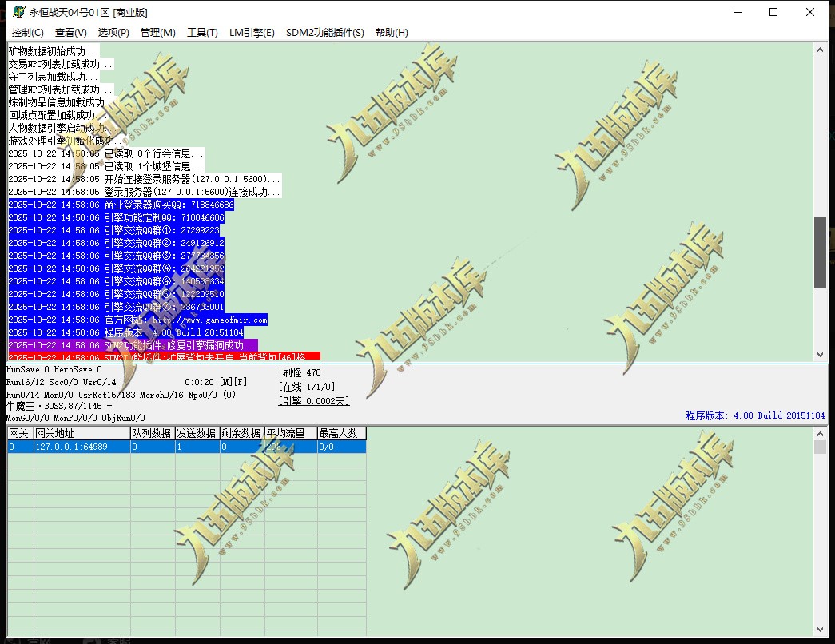Close the 永恒战天 window
The height and width of the screenshot is (644, 835).
click(810, 12)
